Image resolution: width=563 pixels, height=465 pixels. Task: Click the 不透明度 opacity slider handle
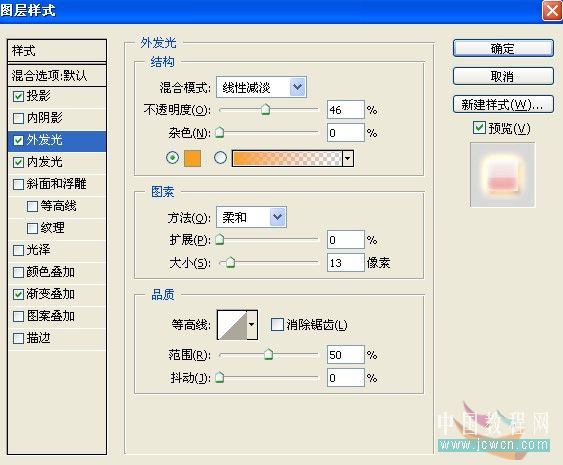click(x=265, y=109)
